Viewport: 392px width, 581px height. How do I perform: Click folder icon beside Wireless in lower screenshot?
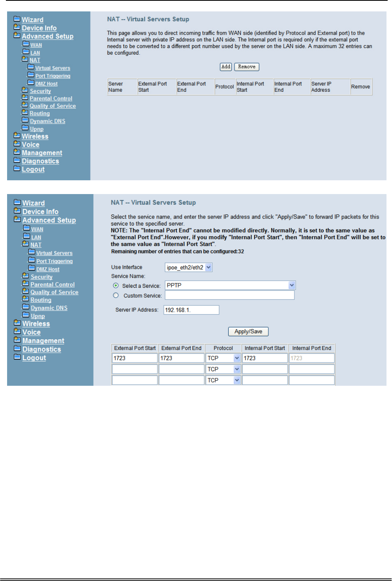pyautogui.click(x=17, y=322)
